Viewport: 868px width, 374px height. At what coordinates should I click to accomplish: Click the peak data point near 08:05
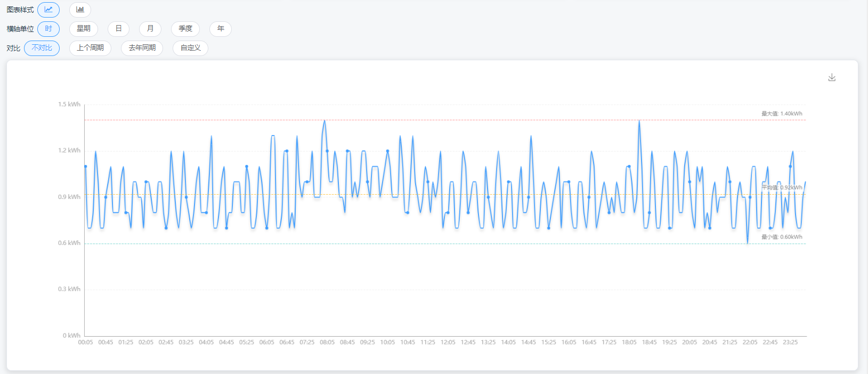[x=325, y=121]
